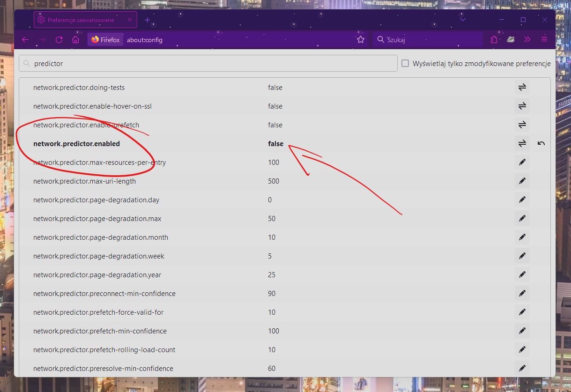571x392 pixels.
Task: Click the green extension toolbar icon
Action: click(511, 40)
